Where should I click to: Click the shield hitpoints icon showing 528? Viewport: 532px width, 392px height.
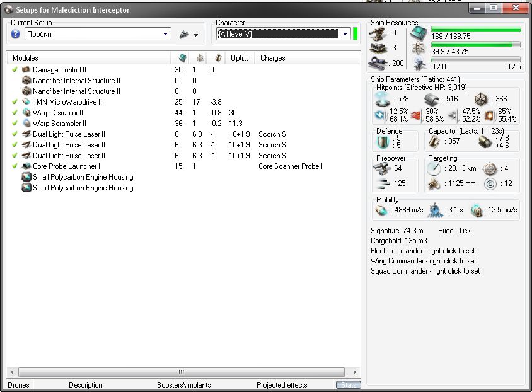[x=383, y=99]
